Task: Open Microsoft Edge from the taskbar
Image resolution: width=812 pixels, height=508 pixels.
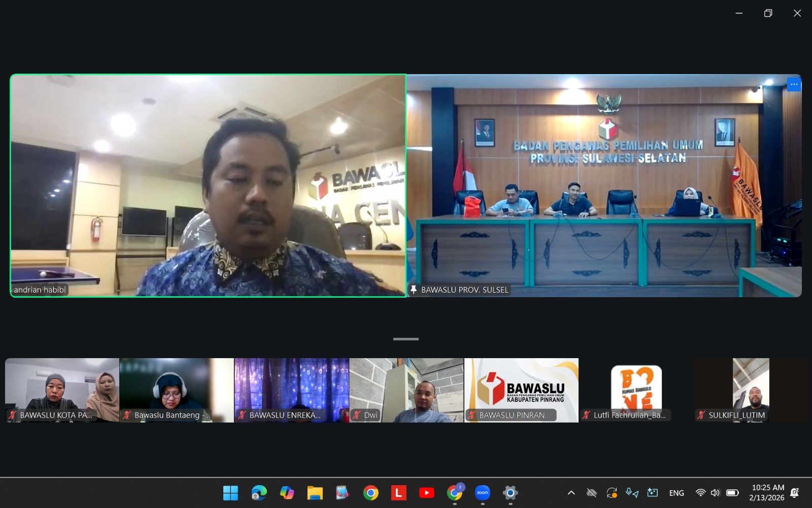Action: (259, 492)
